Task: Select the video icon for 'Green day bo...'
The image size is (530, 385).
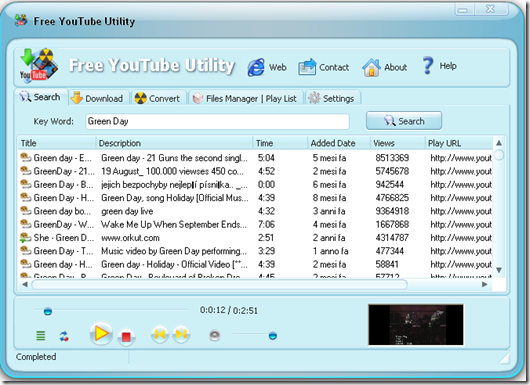Action: pyautogui.click(x=26, y=210)
